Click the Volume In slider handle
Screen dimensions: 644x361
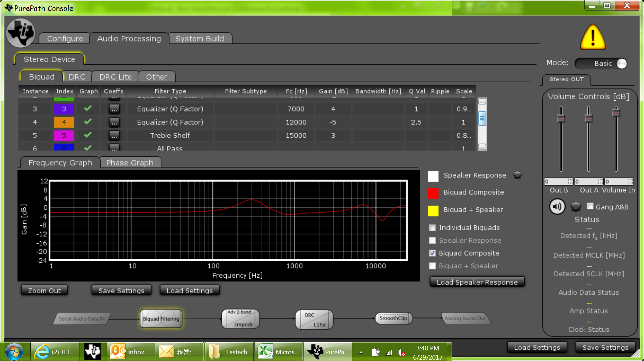tap(616, 113)
